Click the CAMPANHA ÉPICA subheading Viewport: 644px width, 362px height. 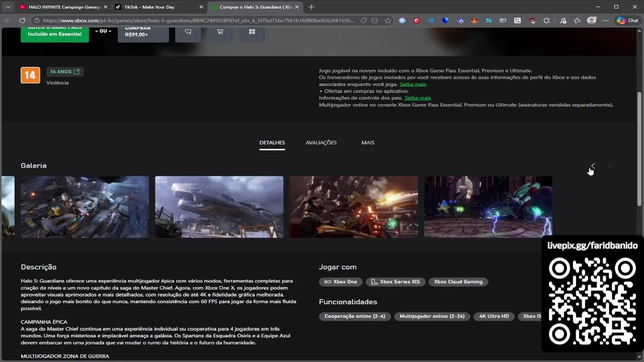click(44, 322)
